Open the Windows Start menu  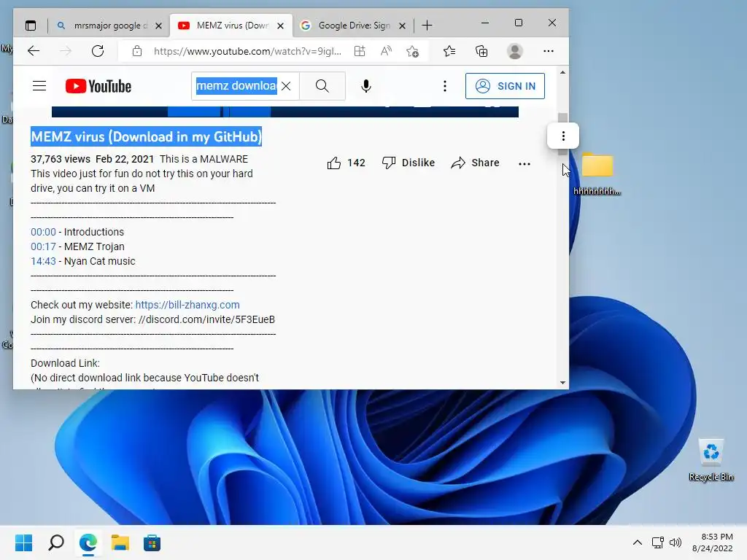pyautogui.click(x=24, y=542)
